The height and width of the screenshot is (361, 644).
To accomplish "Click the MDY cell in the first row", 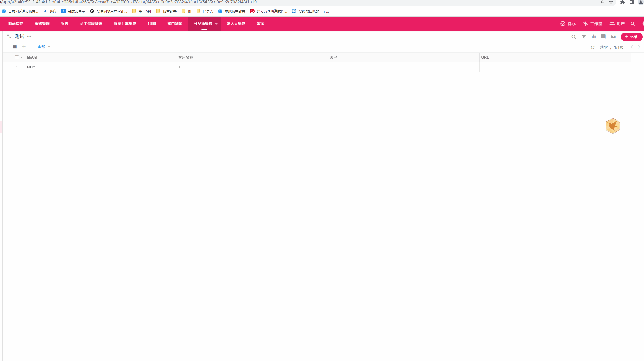I will 31,67.
